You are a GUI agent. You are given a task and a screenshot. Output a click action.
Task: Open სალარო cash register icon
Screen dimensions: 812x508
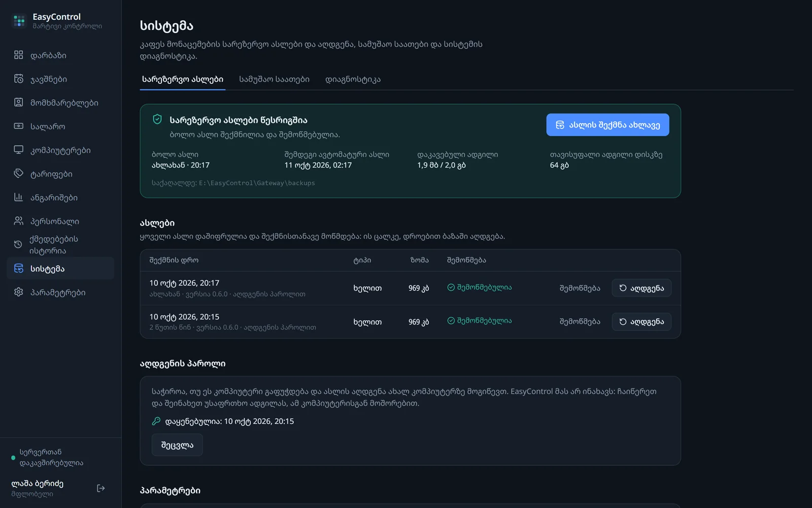(x=19, y=126)
